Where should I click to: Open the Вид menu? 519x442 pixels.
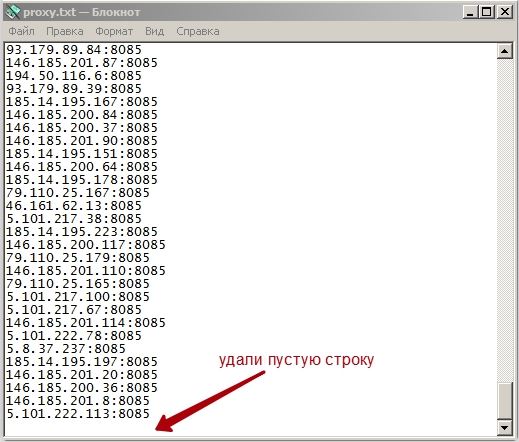(154, 31)
